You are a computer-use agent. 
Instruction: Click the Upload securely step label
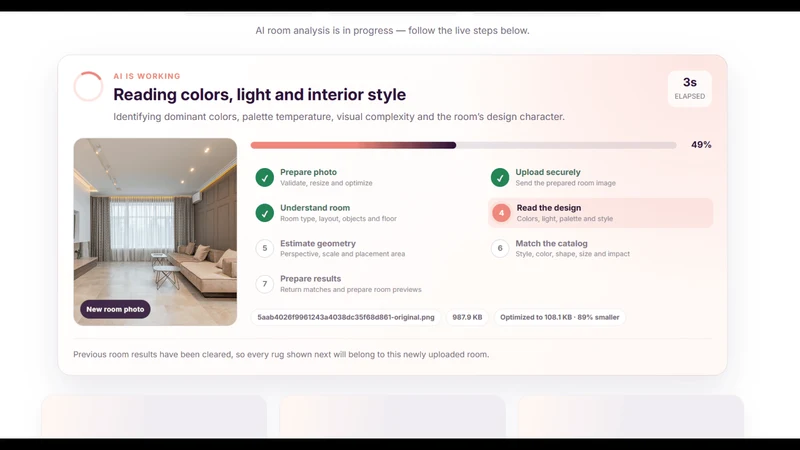(548, 172)
